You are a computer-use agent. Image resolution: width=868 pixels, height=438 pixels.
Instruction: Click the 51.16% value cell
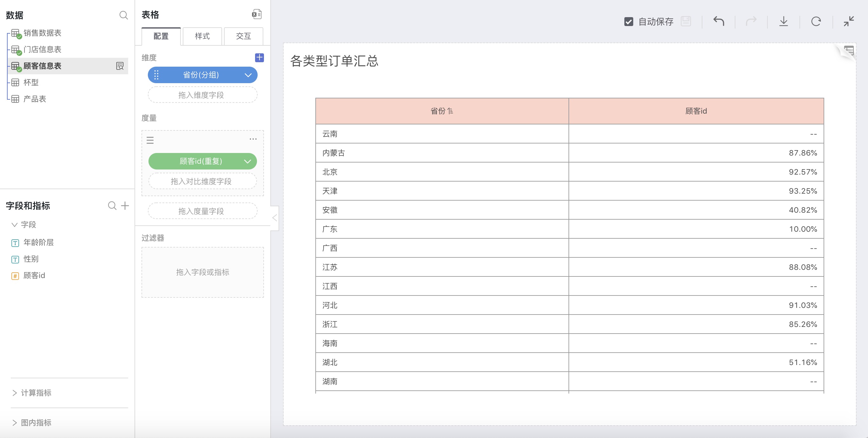tap(696, 362)
